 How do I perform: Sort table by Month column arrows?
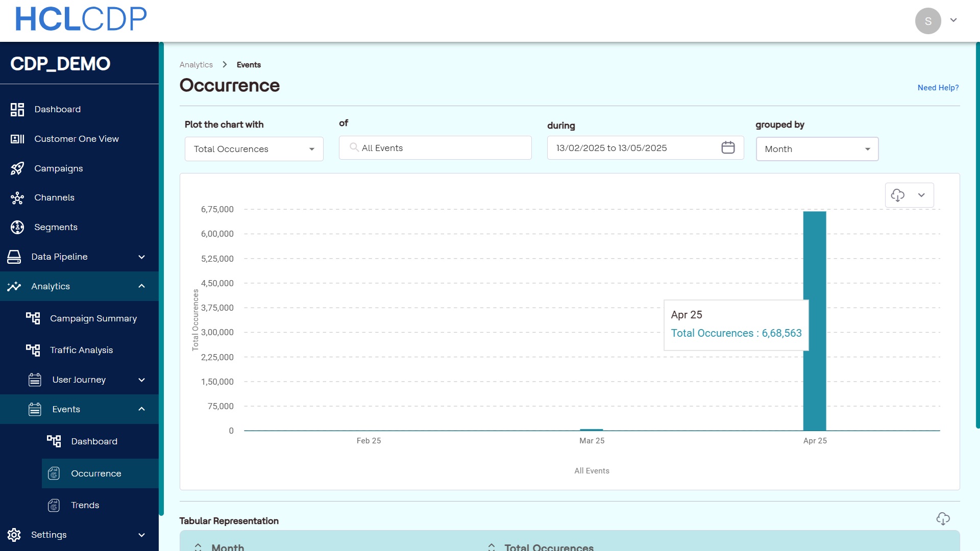click(198, 547)
